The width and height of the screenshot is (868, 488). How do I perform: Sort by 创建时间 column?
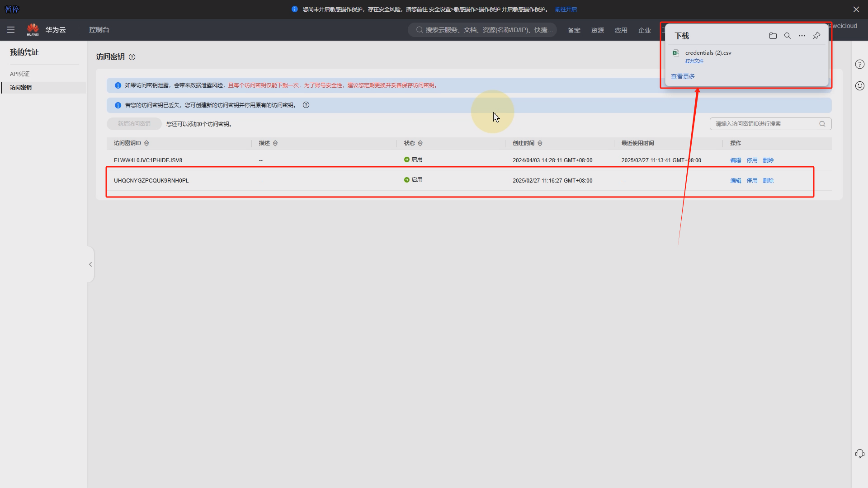(540, 143)
